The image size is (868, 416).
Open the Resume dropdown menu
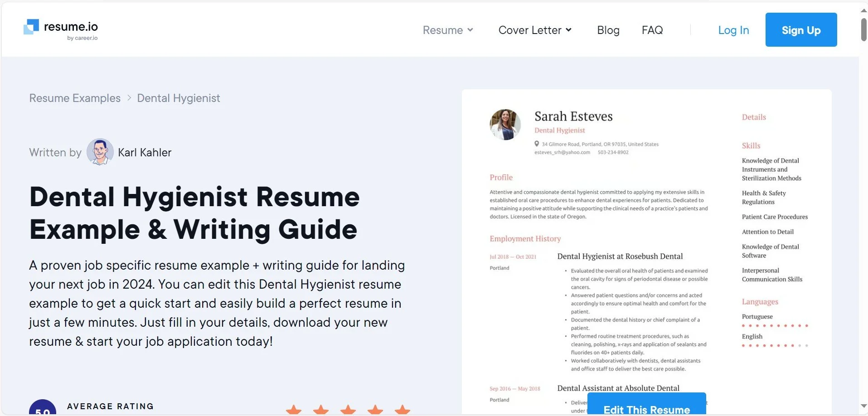[448, 30]
